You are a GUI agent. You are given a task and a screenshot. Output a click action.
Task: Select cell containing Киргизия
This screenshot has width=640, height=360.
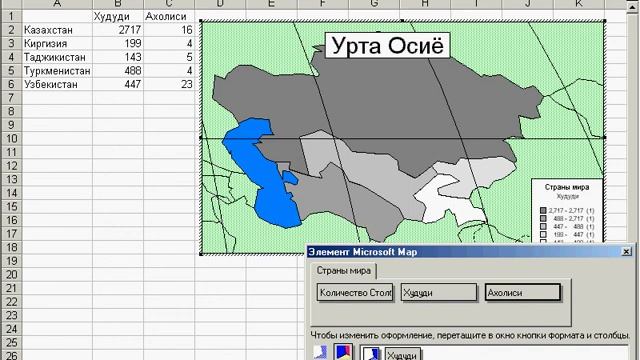pos(58,43)
